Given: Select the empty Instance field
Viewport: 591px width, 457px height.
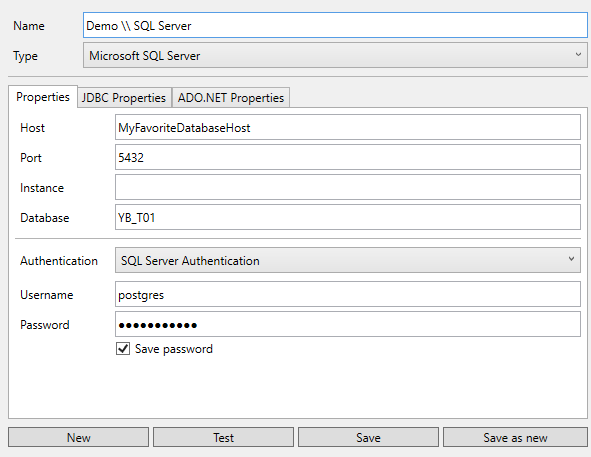Looking at the screenshot, I should point(348,187).
